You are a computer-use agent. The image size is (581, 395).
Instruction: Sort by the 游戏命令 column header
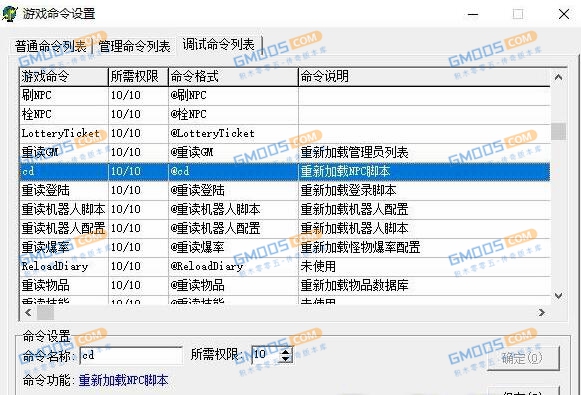[64, 77]
